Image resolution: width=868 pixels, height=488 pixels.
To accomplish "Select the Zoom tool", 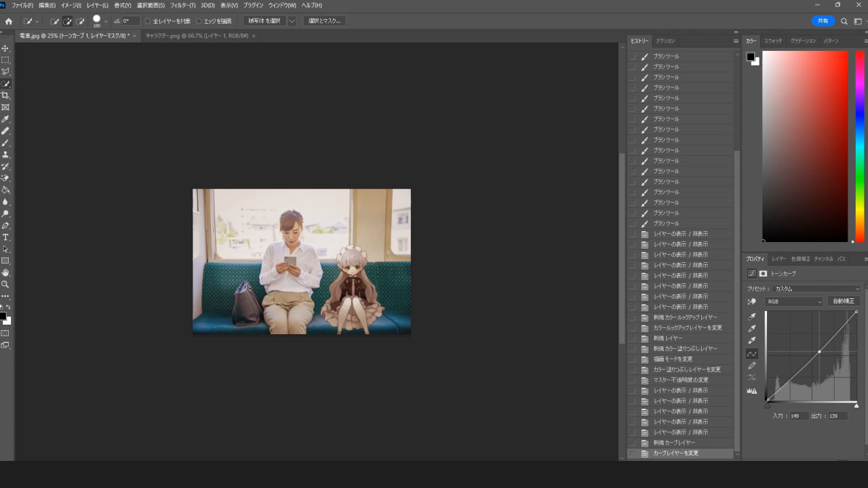I will click(x=5, y=284).
